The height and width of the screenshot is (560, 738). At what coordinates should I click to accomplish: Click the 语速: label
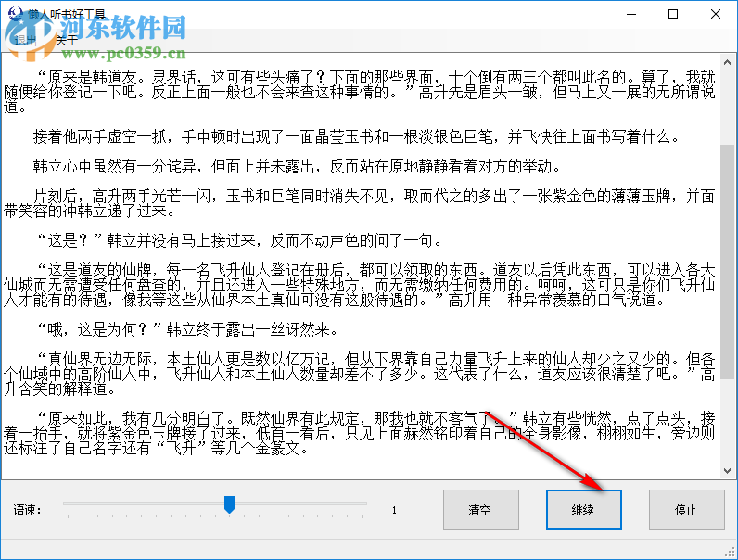(27, 510)
